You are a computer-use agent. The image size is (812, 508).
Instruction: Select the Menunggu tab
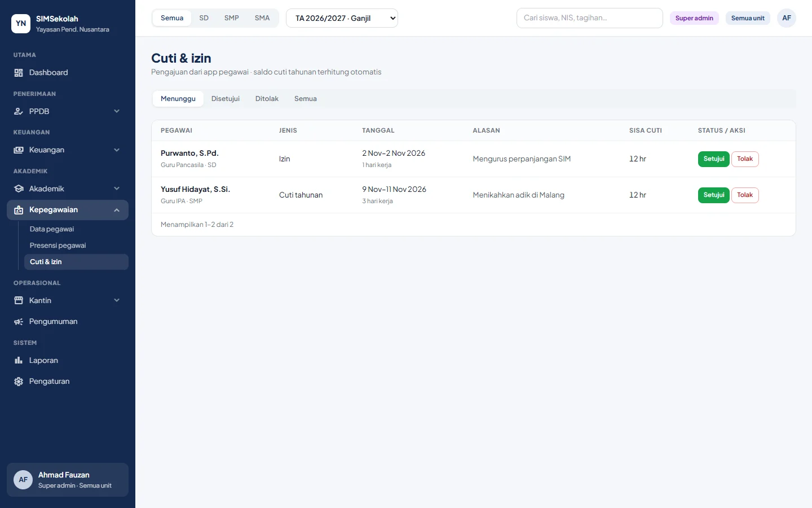pyautogui.click(x=178, y=99)
